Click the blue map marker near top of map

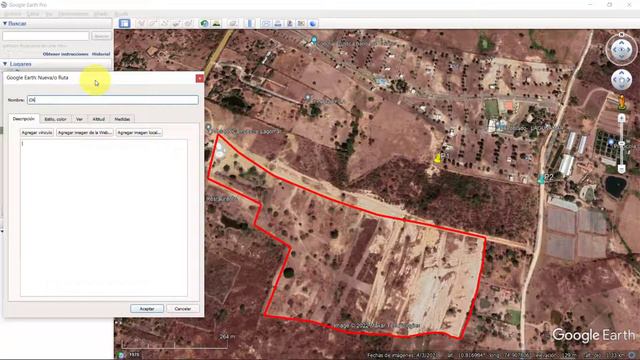coord(313,40)
